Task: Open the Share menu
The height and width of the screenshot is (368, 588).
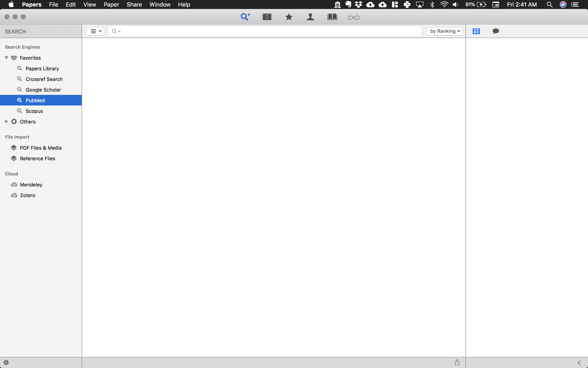Action: pyautogui.click(x=134, y=4)
